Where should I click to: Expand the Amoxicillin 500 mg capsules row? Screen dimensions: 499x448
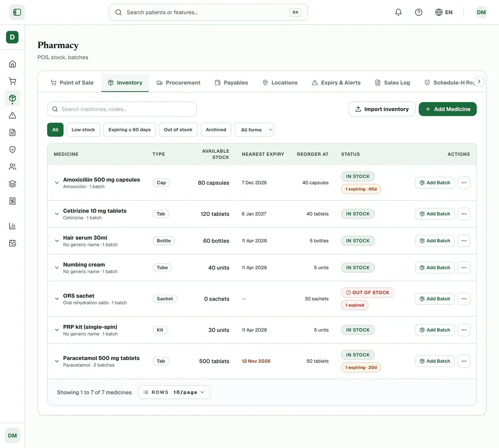pos(57,183)
